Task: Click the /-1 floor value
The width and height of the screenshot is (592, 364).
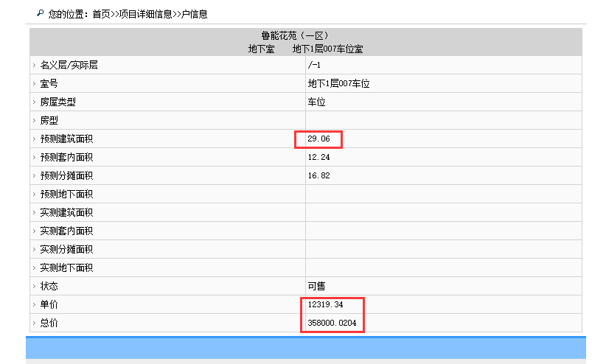Action: click(314, 66)
